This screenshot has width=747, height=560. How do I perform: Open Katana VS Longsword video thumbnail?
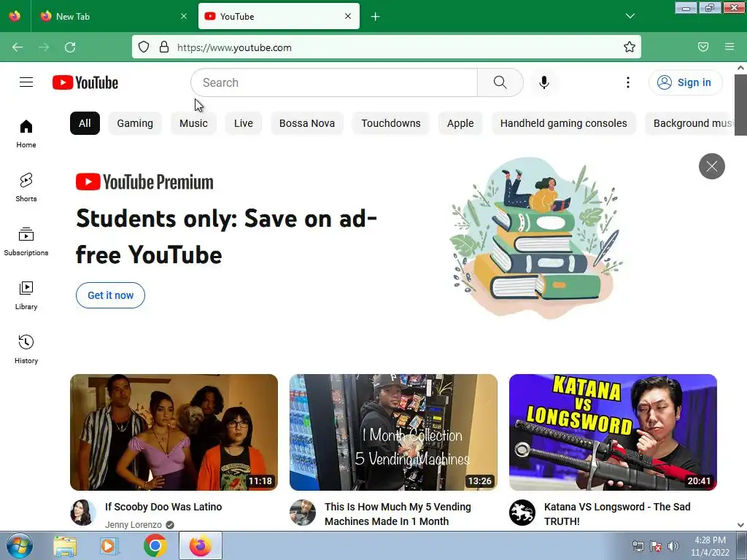click(x=613, y=432)
